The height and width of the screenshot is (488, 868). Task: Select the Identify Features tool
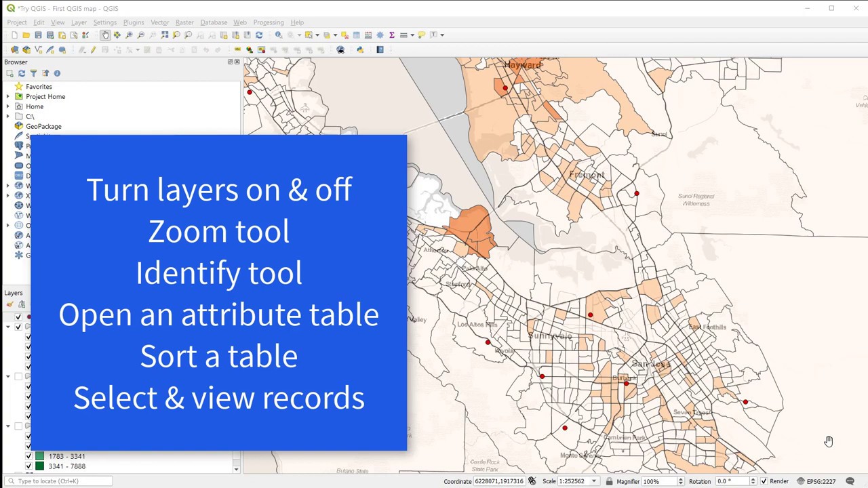point(279,35)
